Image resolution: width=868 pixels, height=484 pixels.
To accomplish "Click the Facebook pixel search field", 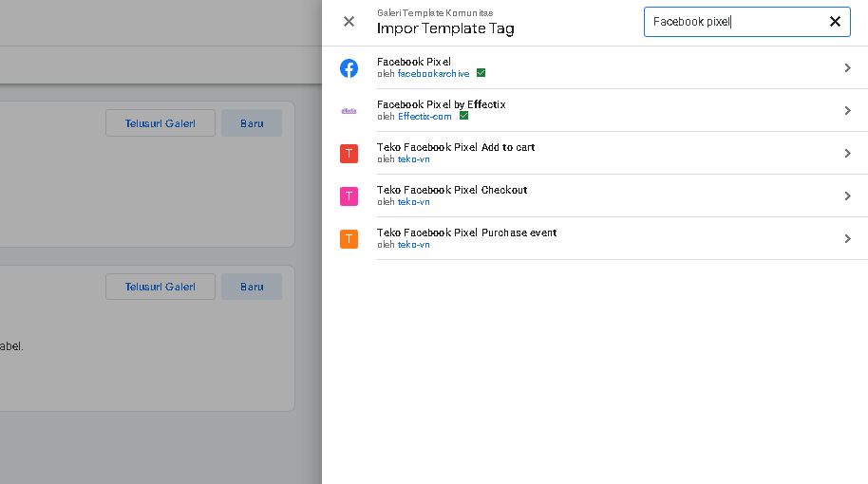I will (746, 22).
